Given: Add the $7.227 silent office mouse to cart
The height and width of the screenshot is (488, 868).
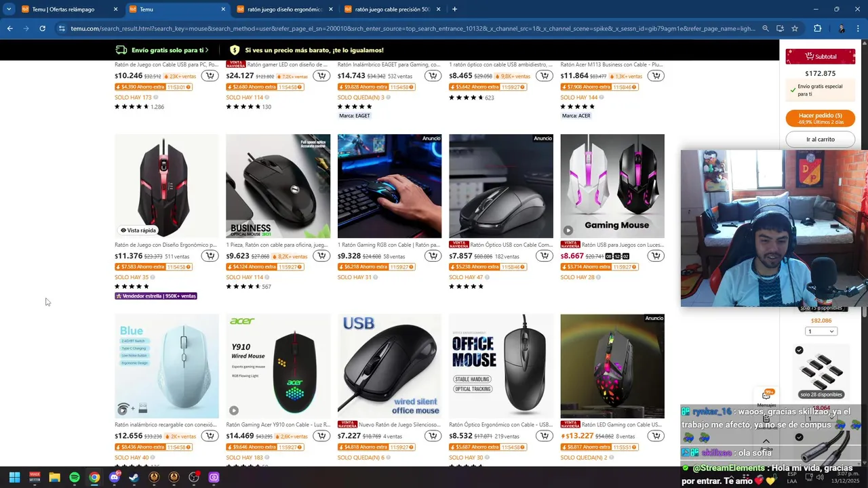Looking at the screenshot, I should point(433,436).
